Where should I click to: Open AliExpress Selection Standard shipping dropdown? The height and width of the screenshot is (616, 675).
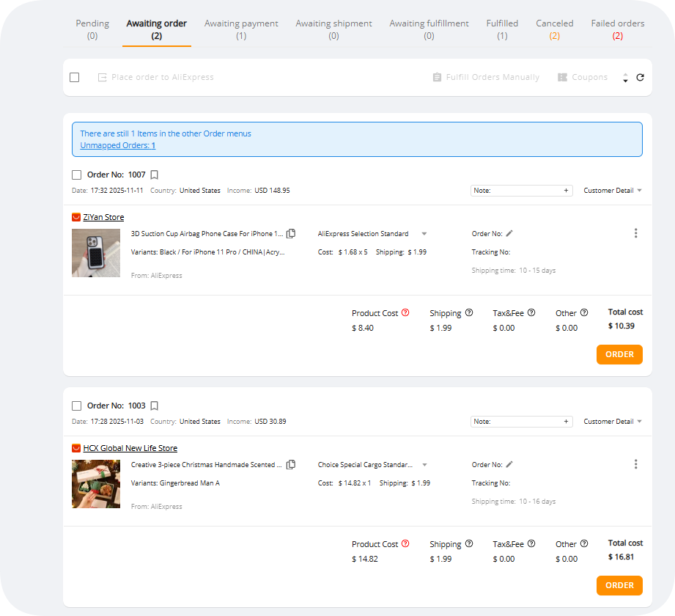[x=424, y=234]
